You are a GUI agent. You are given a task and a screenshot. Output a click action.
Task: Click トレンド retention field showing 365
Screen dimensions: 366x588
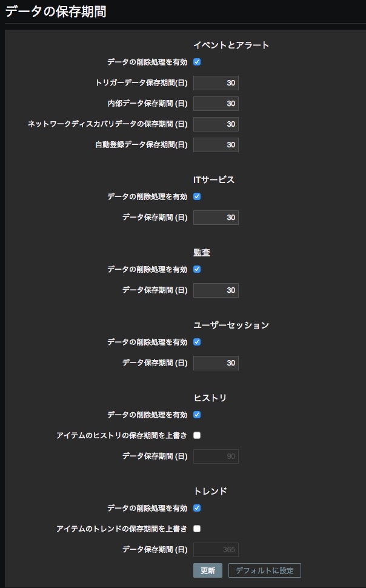(x=216, y=550)
